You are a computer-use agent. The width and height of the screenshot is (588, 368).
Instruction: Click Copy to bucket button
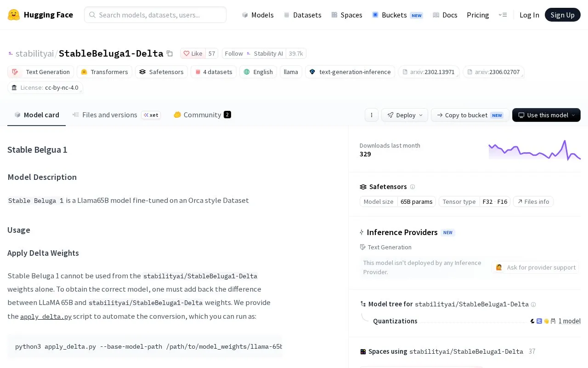[470, 115]
